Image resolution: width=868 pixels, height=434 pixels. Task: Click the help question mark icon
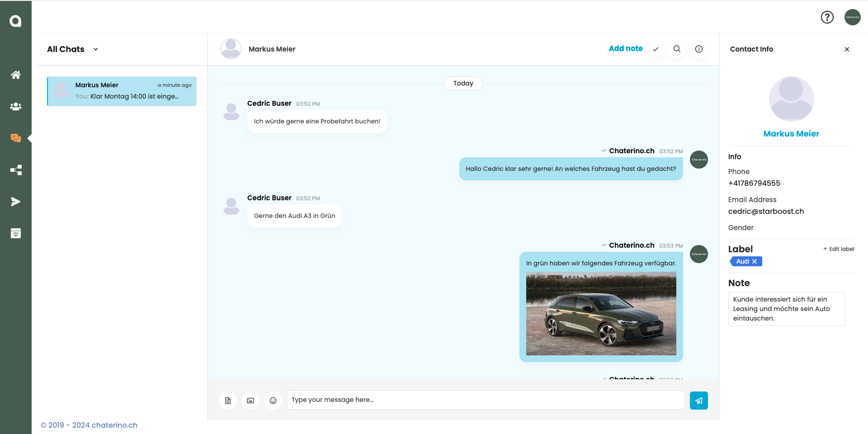point(827,17)
